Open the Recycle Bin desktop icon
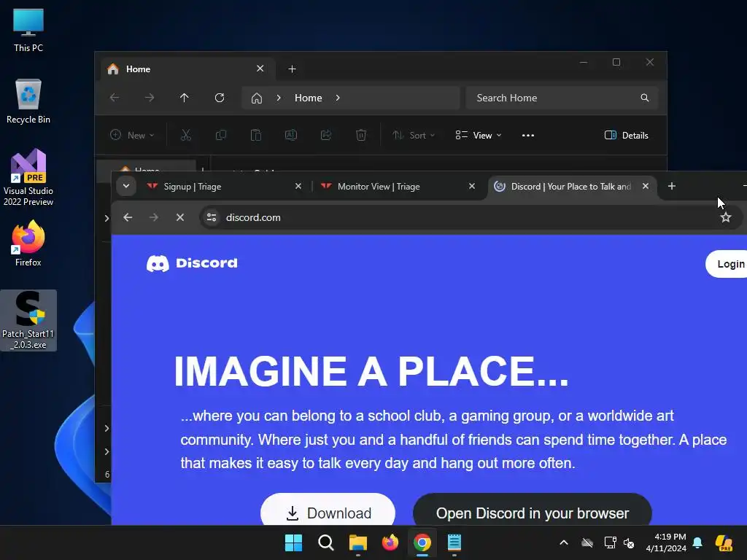 point(28,101)
